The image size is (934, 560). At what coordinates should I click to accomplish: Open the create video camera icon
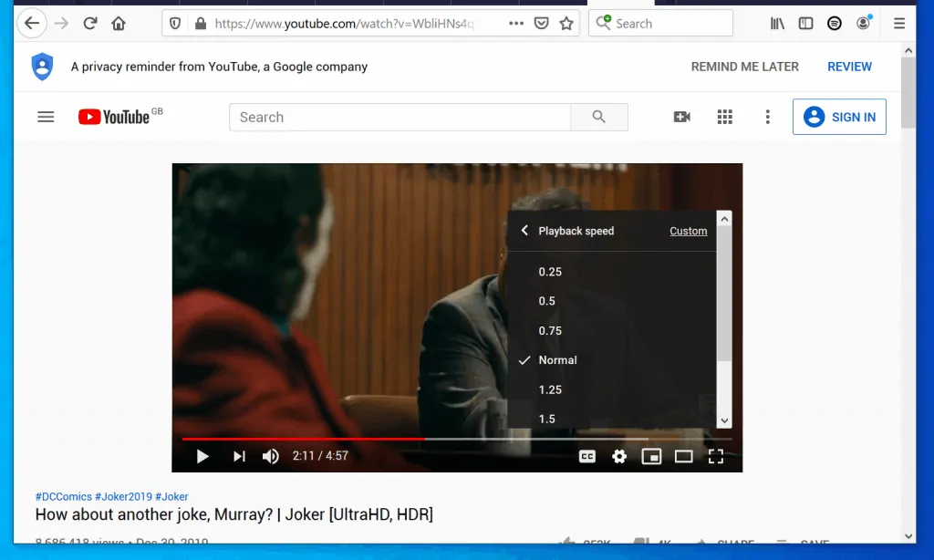[x=682, y=117]
